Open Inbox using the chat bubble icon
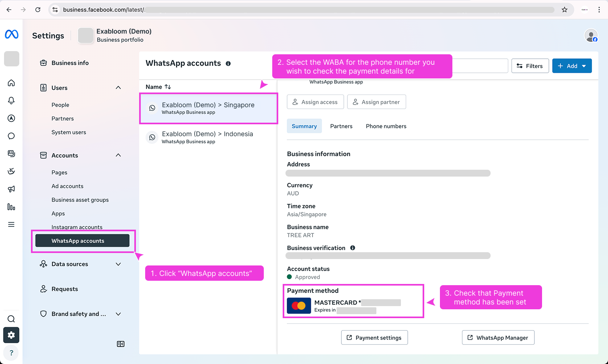 11,136
